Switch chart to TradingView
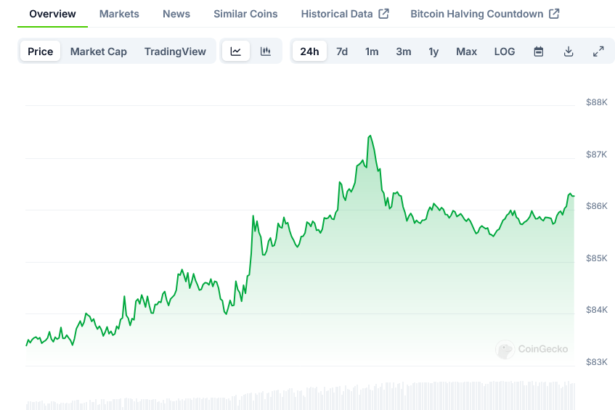This screenshot has width=615, height=410. tap(175, 51)
